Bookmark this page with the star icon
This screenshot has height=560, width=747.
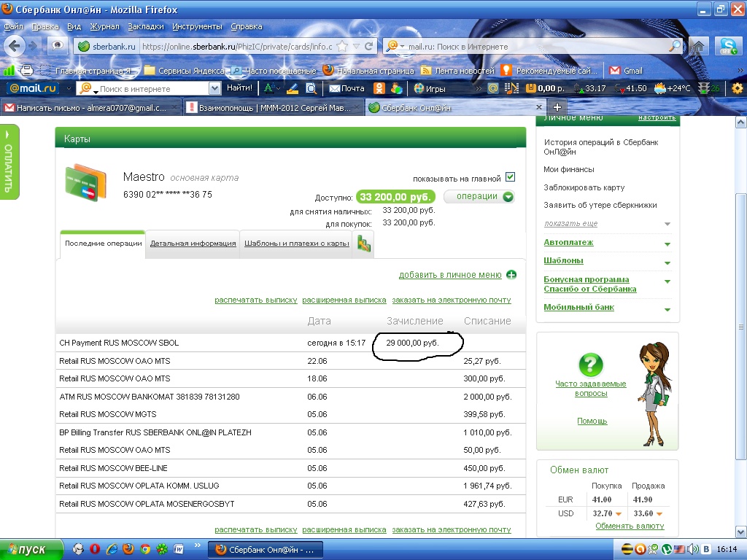click(x=342, y=46)
